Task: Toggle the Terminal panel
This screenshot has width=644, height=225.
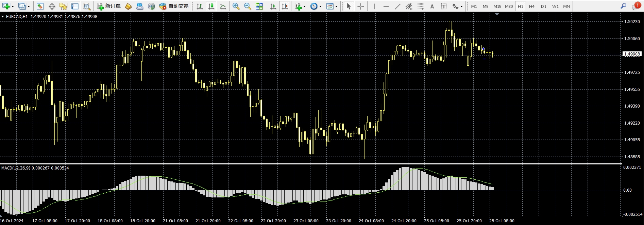Action: click(x=75, y=6)
